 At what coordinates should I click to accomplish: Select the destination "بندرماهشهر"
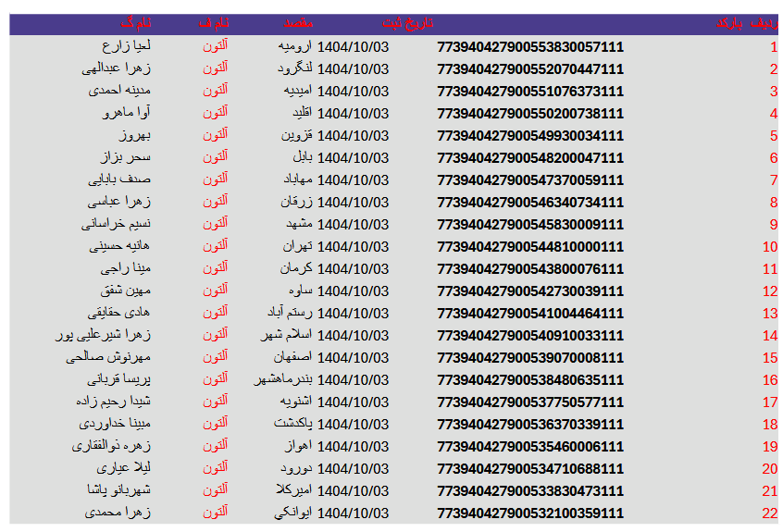pos(283,380)
